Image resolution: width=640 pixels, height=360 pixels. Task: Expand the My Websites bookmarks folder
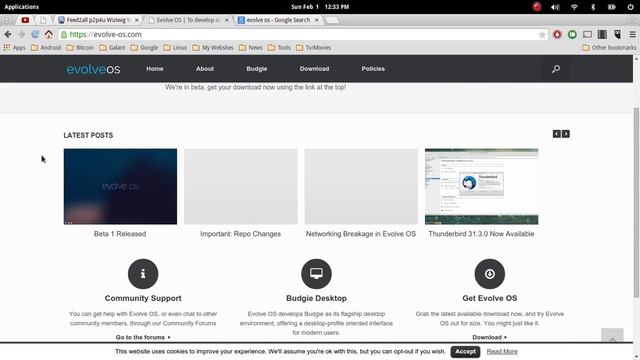[213, 48]
